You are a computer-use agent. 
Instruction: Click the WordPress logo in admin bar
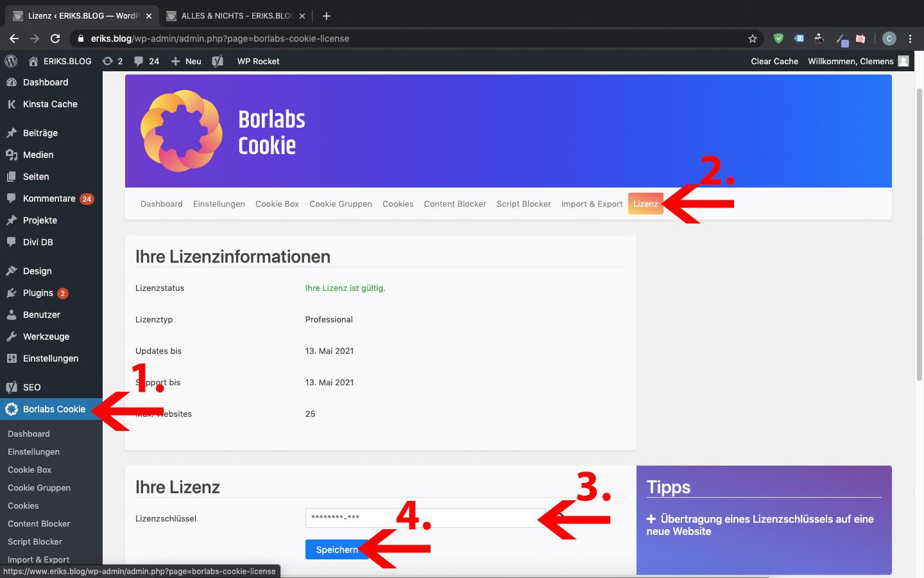click(x=11, y=61)
